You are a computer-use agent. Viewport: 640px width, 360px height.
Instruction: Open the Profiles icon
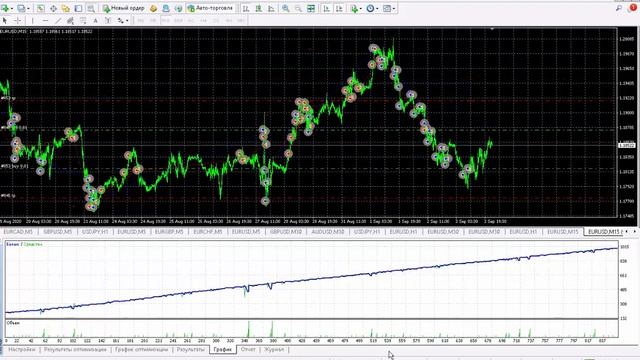[x=20, y=8]
